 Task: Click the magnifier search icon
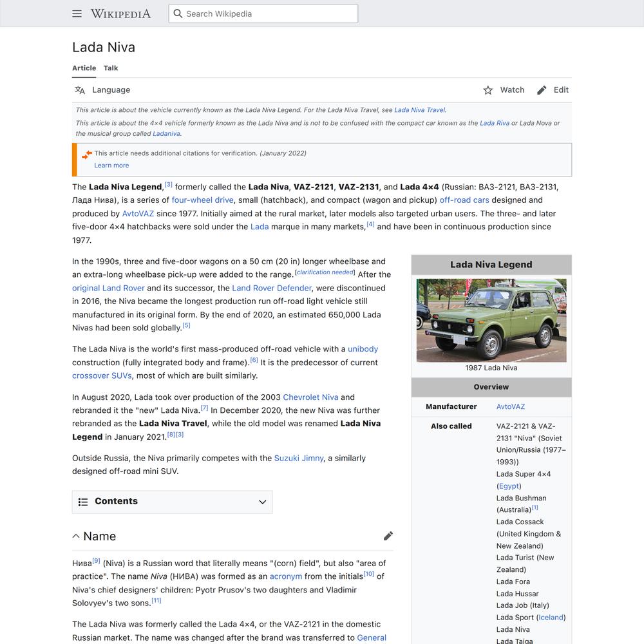click(x=178, y=14)
